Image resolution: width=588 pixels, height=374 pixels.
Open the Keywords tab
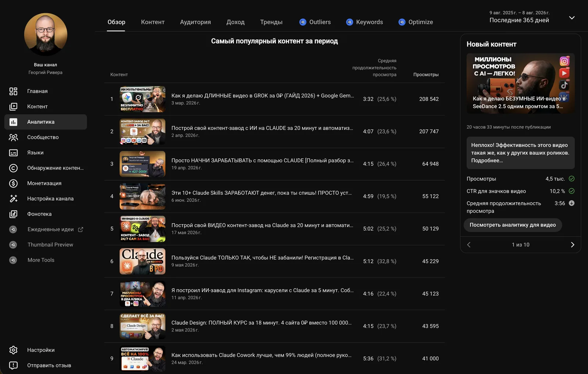tap(365, 22)
